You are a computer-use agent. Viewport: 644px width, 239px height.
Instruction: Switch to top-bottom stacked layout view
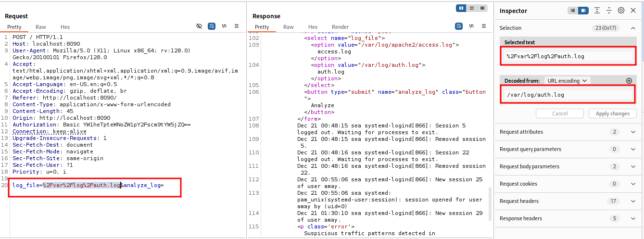click(472, 8)
